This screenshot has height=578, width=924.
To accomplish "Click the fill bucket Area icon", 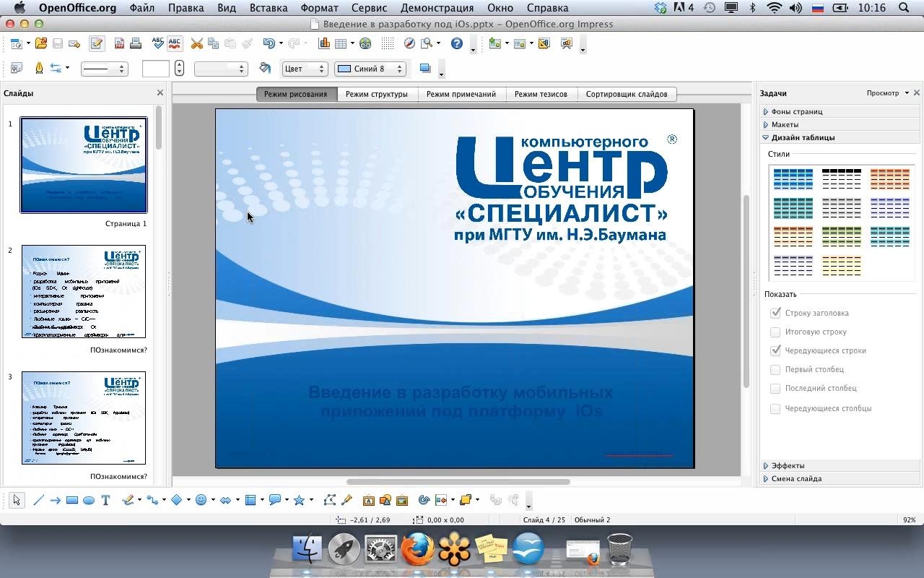I will click(265, 69).
